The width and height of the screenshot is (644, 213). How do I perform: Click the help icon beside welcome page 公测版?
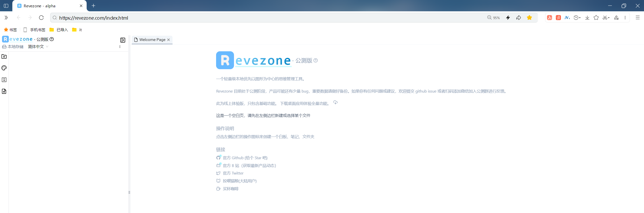(x=316, y=60)
